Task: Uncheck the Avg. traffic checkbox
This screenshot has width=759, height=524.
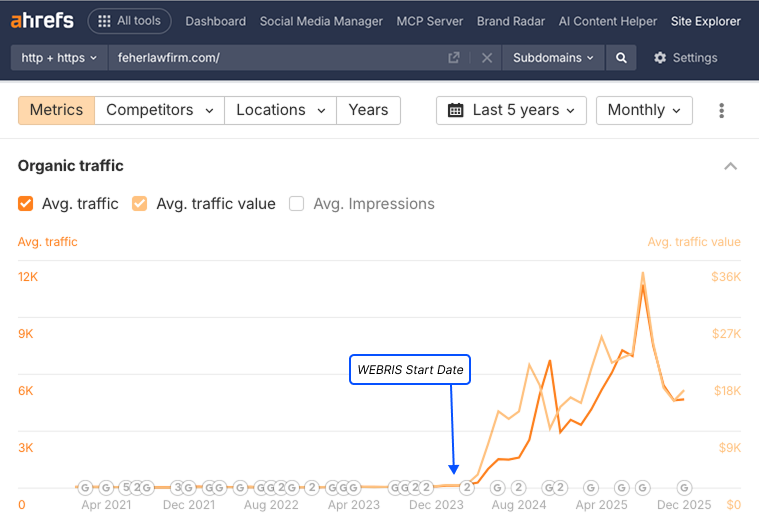Action: click(26, 204)
